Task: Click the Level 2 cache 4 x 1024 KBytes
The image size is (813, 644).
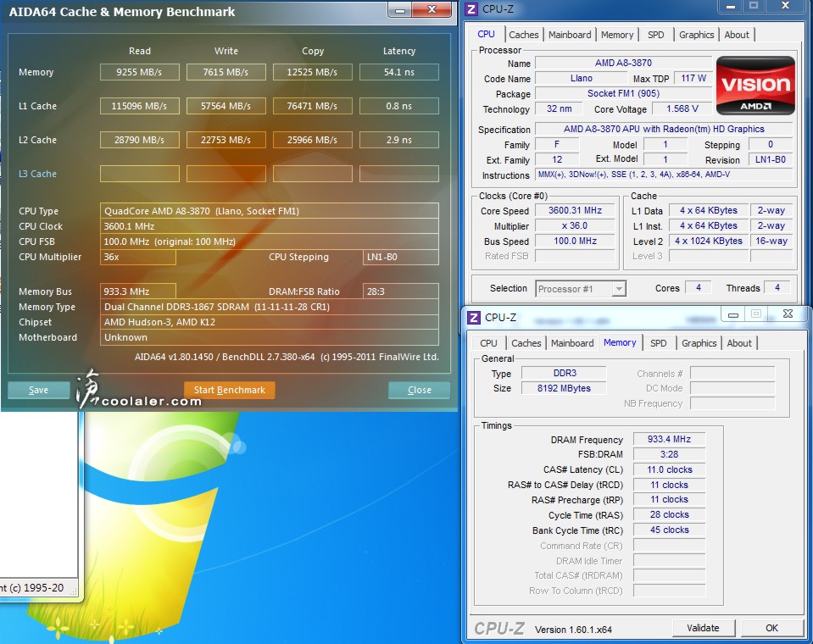Action: coord(708,241)
